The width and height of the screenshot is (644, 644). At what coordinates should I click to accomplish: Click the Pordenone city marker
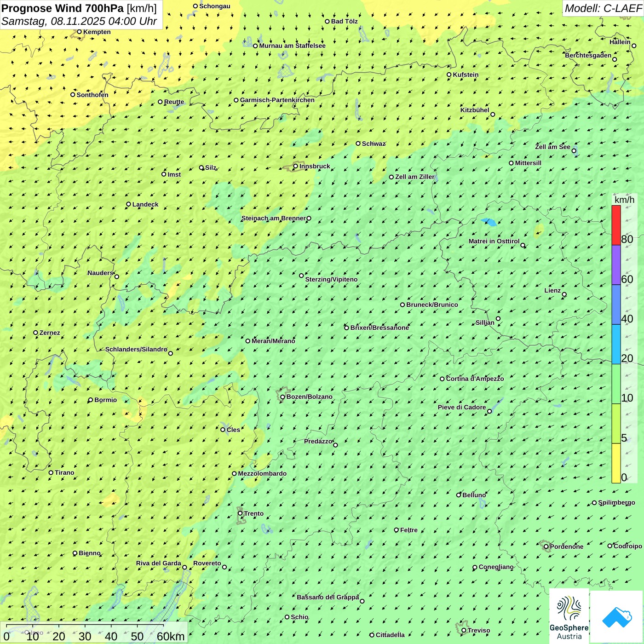(546, 546)
